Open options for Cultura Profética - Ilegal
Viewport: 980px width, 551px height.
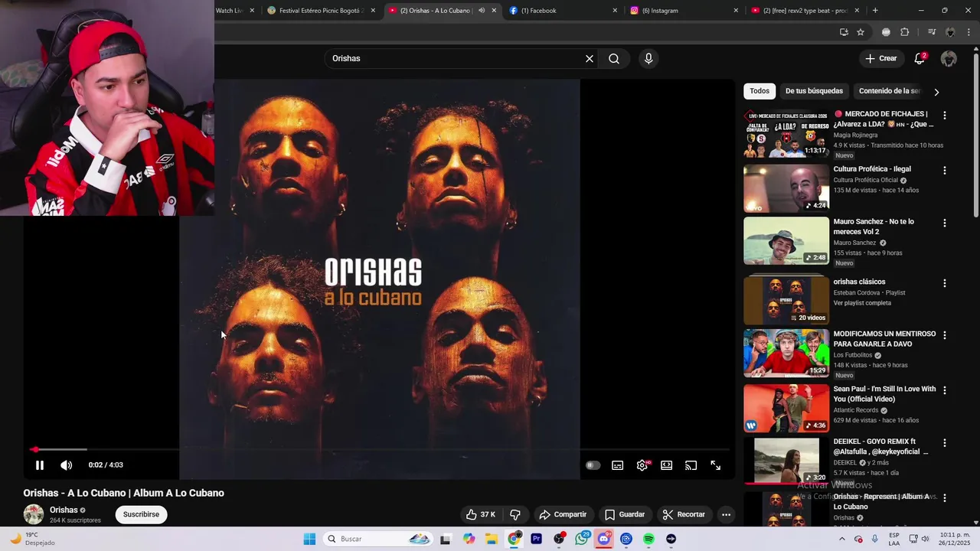[x=945, y=171]
